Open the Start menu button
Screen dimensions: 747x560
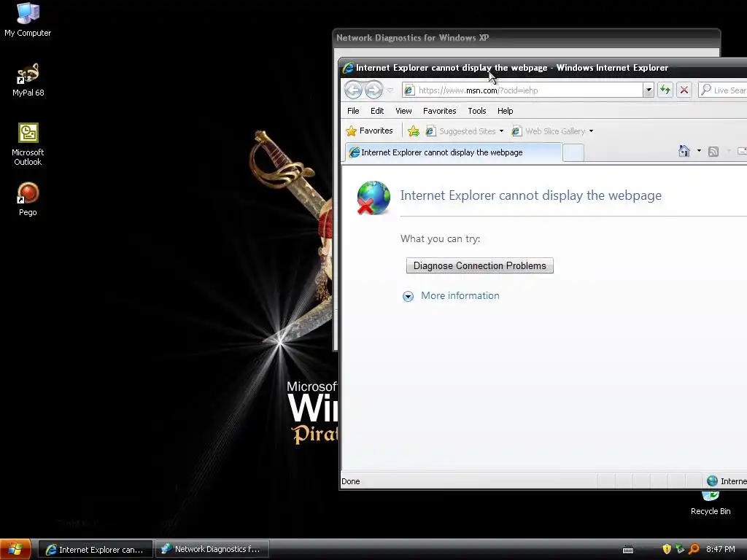tap(15, 549)
